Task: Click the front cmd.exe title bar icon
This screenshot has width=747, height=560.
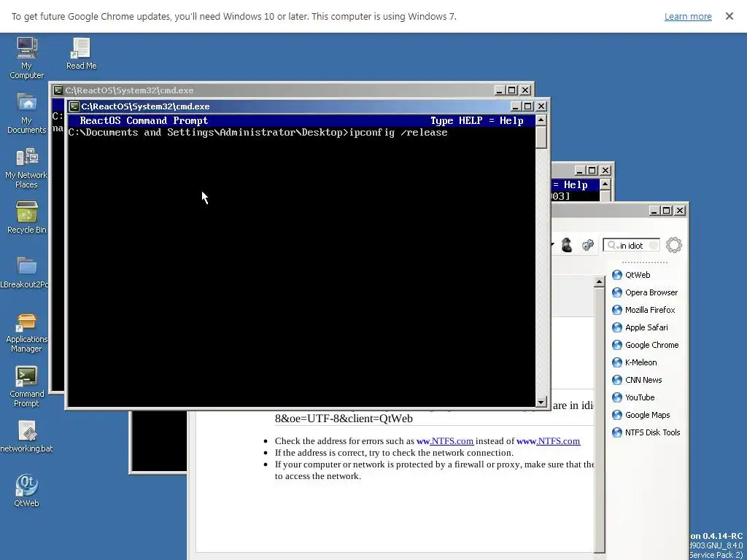Action: (x=74, y=106)
